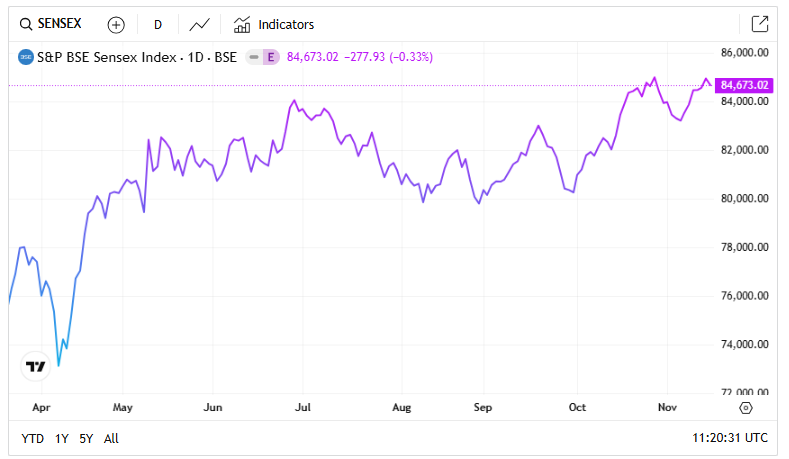Image resolution: width=789 pixels, height=459 pixels.
Task: Toggle the gray dash market status pill
Action: coord(255,57)
